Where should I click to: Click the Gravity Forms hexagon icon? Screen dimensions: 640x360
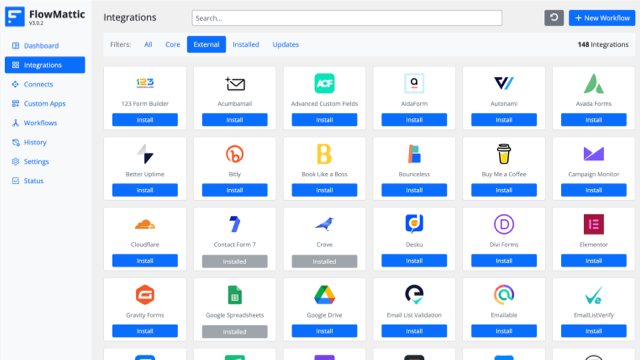click(x=145, y=295)
